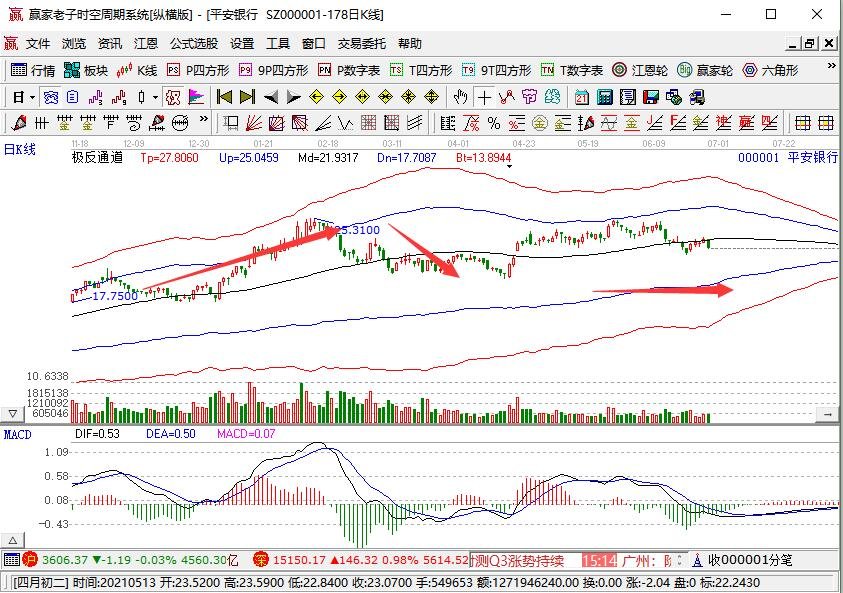The height and width of the screenshot is (593, 843).
Task: Select the zigzag wave line tool
Action: [x=346, y=123]
